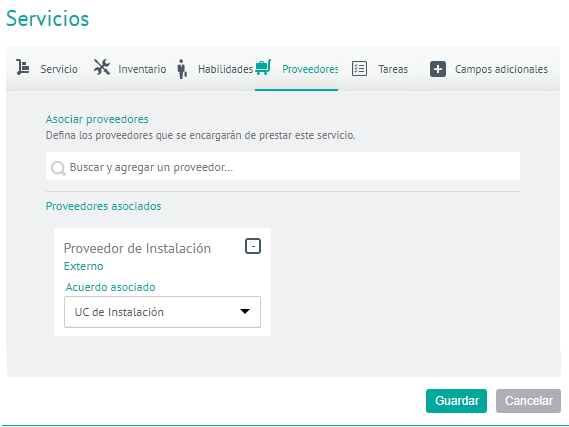Remove Proveedor de Instalación with minus box
Image resolution: width=569 pixels, height=427 pixels.
point(253,246)
